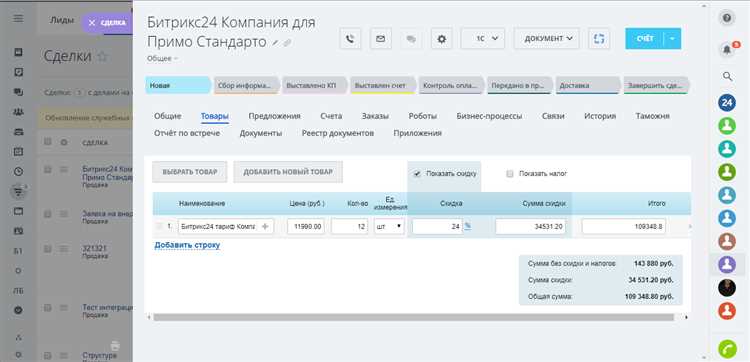
Task: Click the horizontal scrollbar under products table
Action: (x=413, y=317)
